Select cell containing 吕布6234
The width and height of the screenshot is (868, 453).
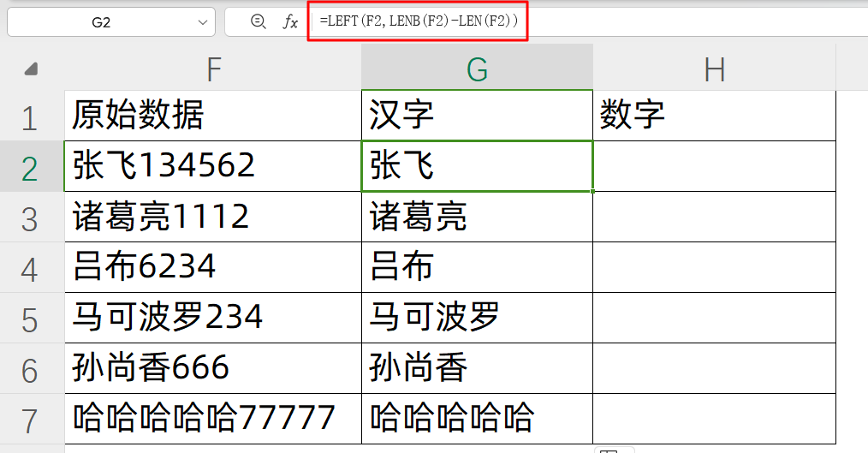click(x=213, y=267)
